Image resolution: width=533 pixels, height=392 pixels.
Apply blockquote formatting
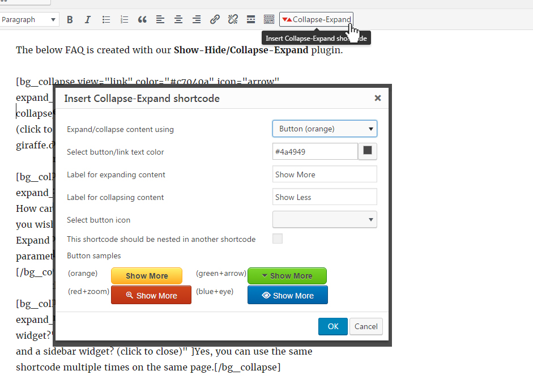[142, 19]
